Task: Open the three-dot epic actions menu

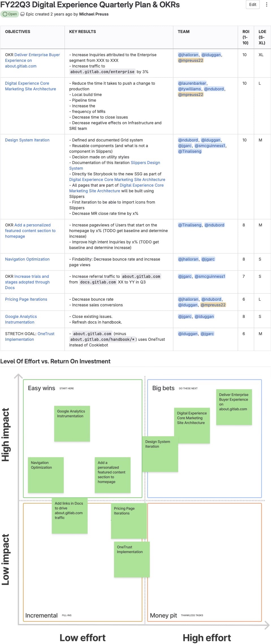Action: click(266, 5)
